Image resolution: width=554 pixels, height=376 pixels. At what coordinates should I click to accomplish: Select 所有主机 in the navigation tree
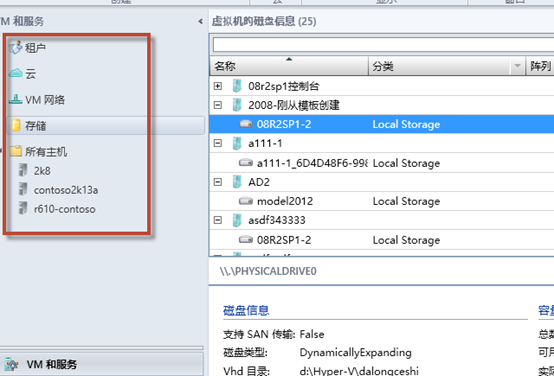pyautogui.click(x=46, y=152)
